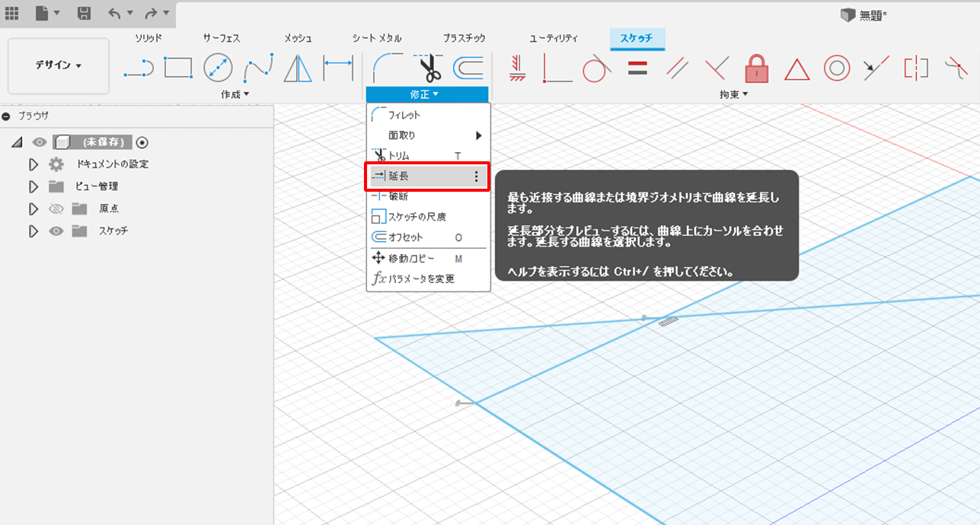Switch to the ソリッド tab
This screenshot has width=980, height=525.
(148, 38)
